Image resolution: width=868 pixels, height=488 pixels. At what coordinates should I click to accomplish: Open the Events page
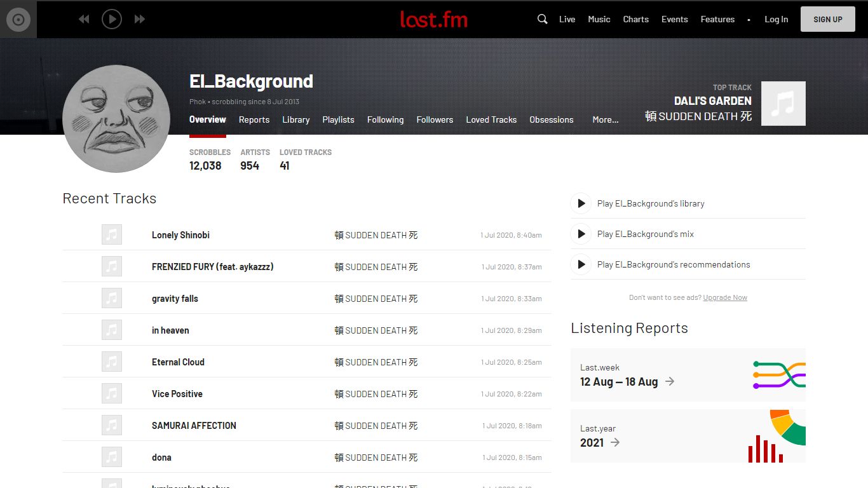pyautogui.click(x=674, y=19)
